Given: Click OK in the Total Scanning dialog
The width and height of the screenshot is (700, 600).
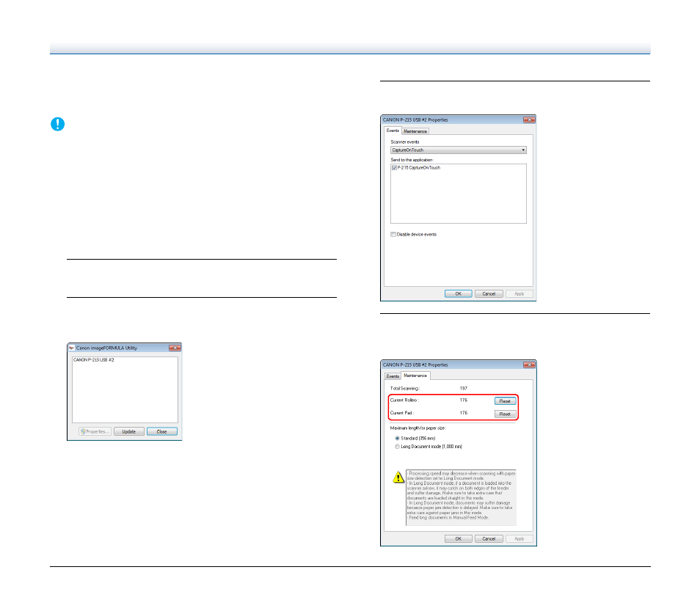Looking at the screenshot, I should pyautogui.click(x=459, y=539).
